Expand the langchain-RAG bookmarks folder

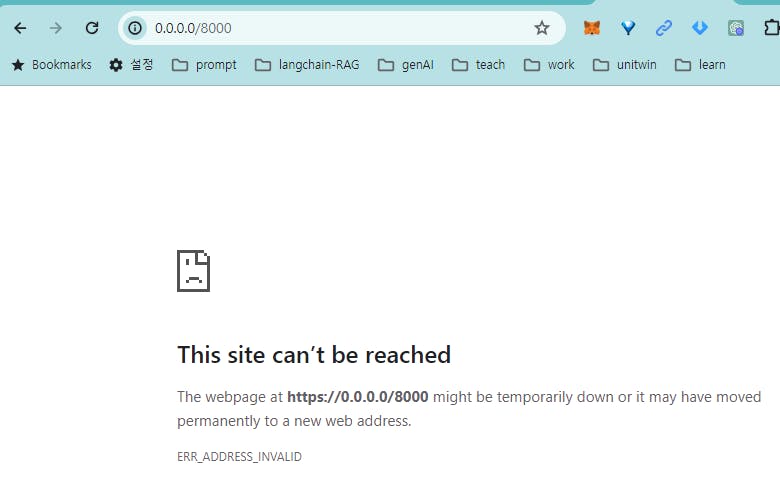(x=307, y=65)
